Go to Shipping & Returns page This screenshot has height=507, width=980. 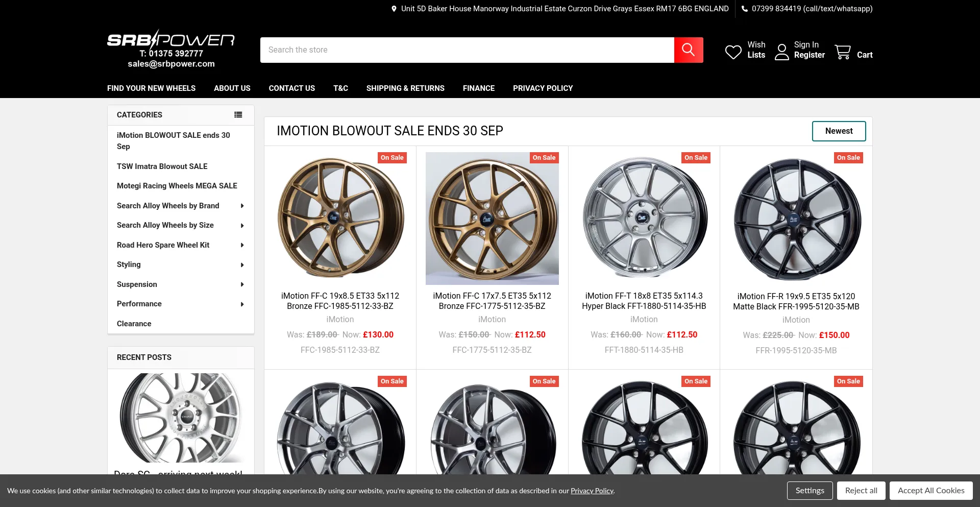click(405, 88)
